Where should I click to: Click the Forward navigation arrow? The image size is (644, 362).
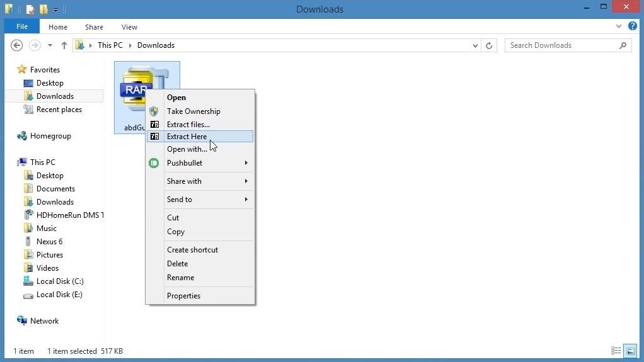point(35,45)
